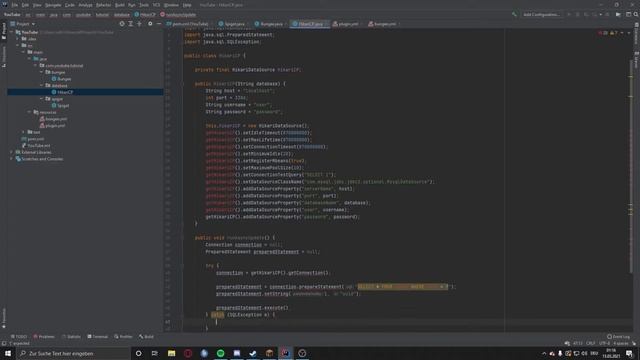640x360 pixels.
Task: Open the Windows notification center icon
Action: (x=629, y=353)
